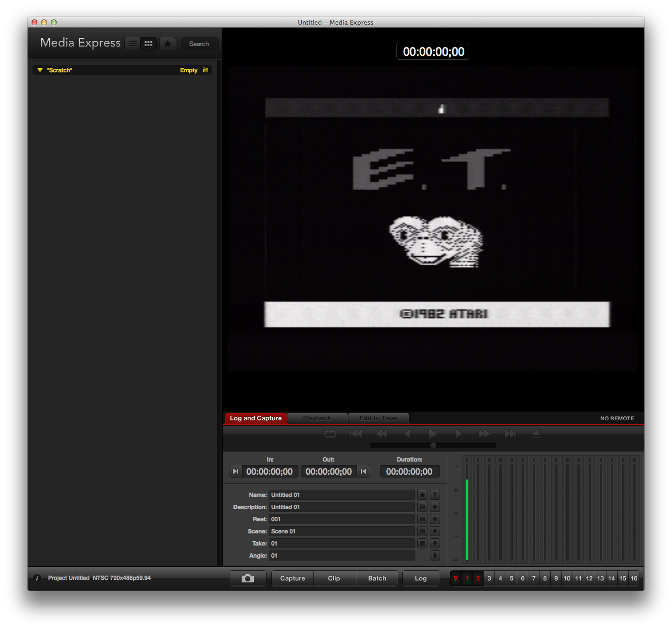Click the Out timecode field
Viewport: 672px width, 629px height.
coord(329,472)
